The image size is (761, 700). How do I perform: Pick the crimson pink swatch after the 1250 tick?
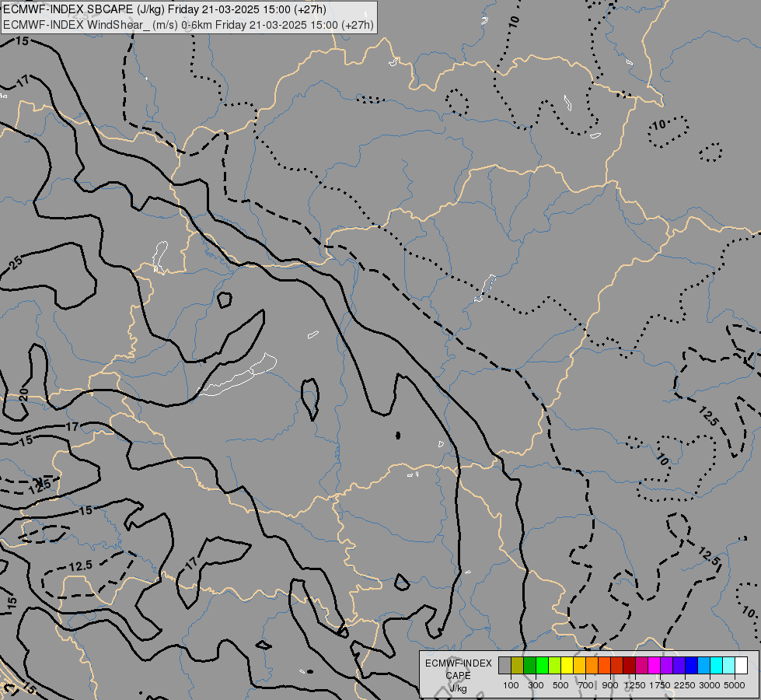(x=641, y=665)
